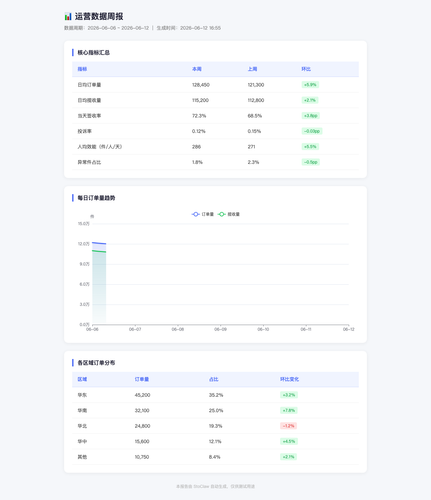Select the 华中 region row label

coord(82,441)
